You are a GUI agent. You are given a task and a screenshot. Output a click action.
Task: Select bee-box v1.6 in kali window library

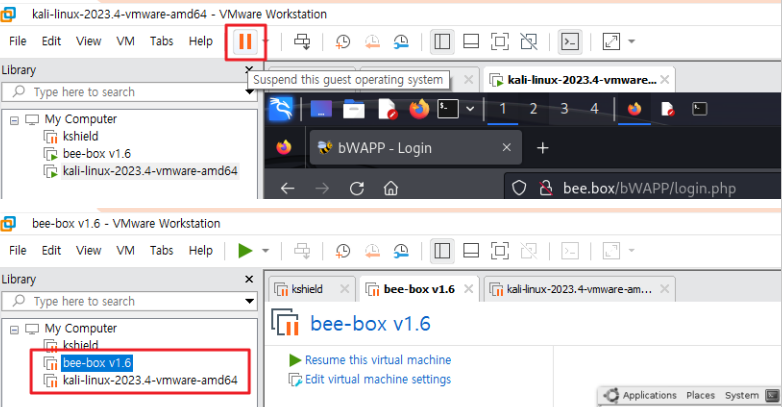97,154
